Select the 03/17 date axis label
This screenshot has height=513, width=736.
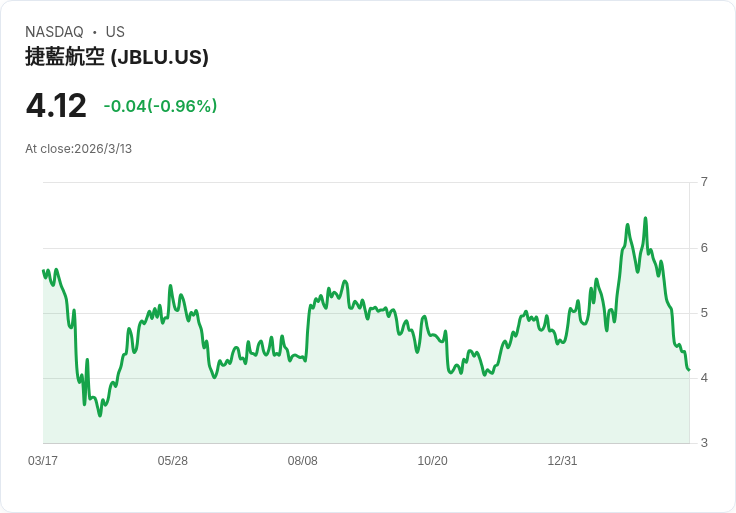[43, 461]
